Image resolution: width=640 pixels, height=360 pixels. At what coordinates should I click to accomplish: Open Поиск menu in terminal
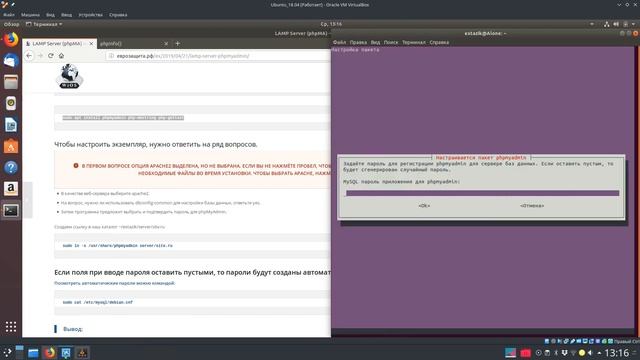click(x=391, y=42)
